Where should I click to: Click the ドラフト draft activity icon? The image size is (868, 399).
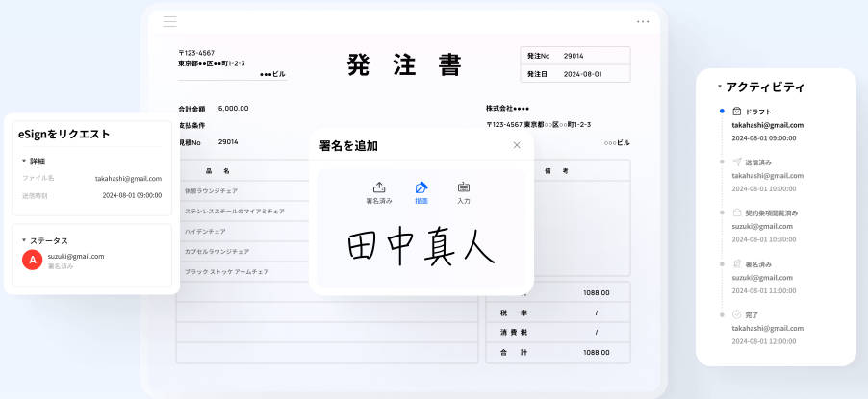(736, 111)
